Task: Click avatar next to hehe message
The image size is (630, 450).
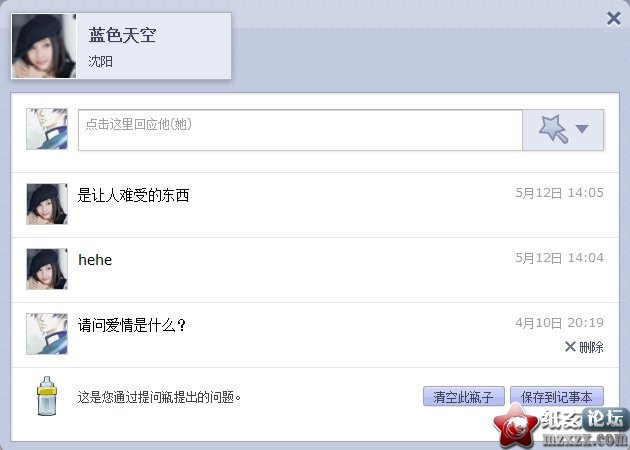Action: 47,269
